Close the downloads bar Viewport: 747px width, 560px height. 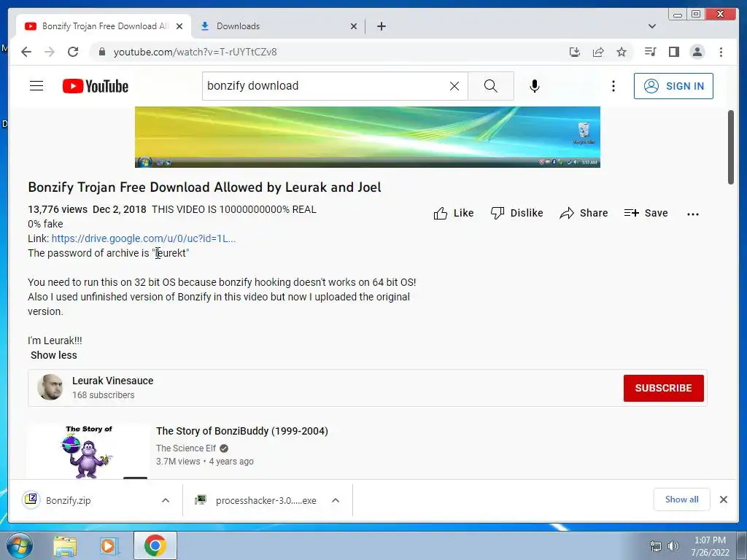723,499
